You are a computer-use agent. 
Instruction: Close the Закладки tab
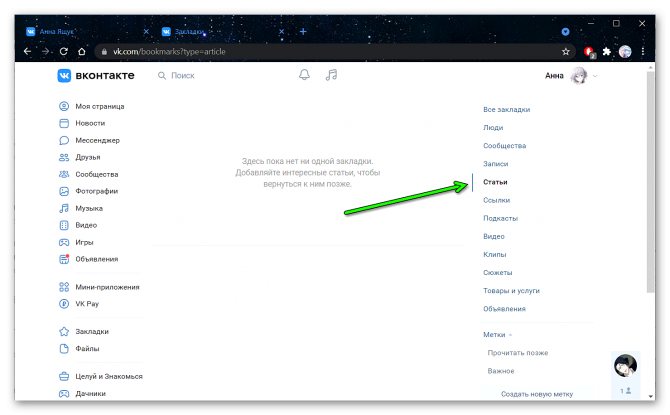[x=282, y=32]
